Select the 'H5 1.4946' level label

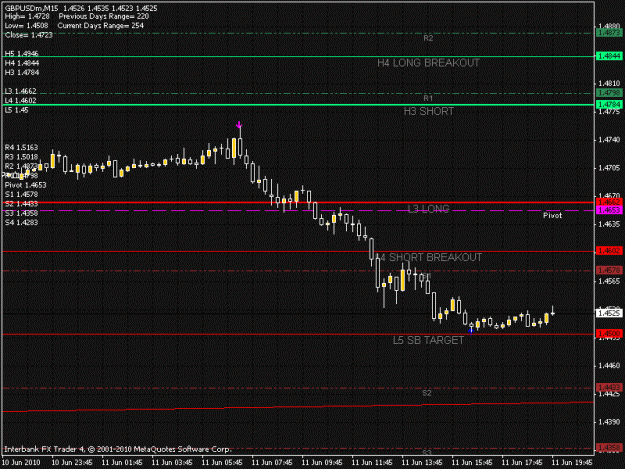click(x=22, y=54)
